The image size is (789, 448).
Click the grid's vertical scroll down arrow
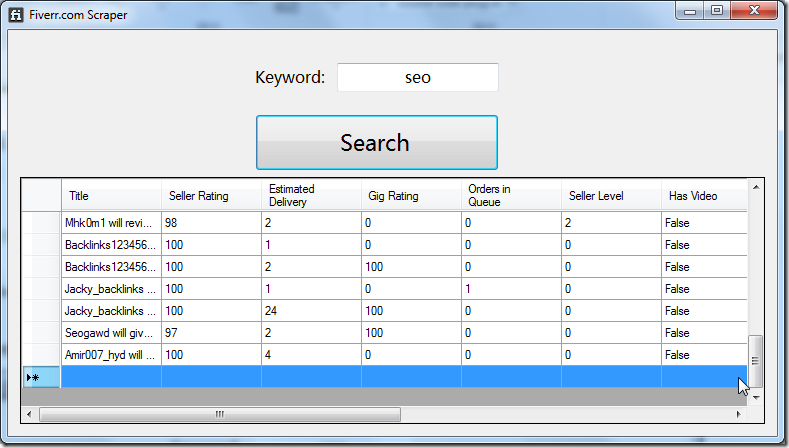coord(756,398)
